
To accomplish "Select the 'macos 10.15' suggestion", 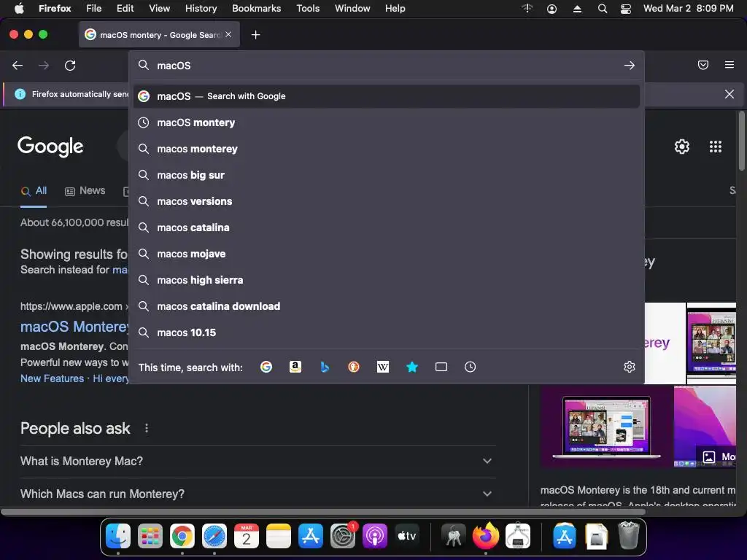I will (387, 332).
